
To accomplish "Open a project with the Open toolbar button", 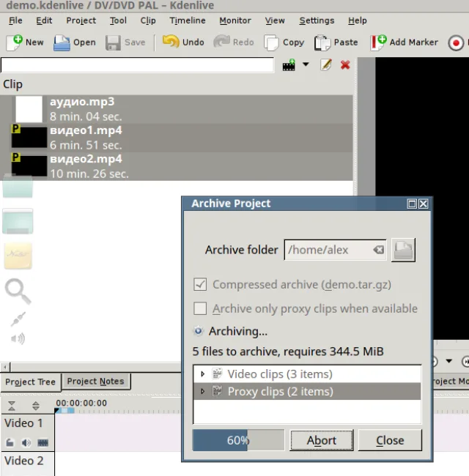I will pos(75,42).
